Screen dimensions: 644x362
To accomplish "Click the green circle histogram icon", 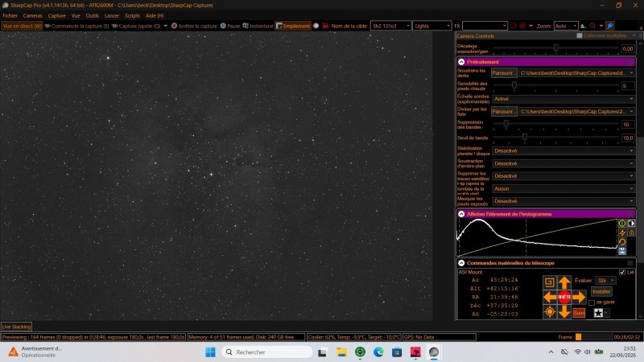I will [622, 224].
